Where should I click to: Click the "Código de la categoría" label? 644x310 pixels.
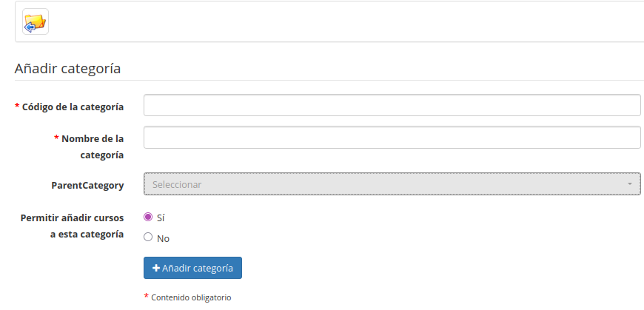[x=73, y=107]
